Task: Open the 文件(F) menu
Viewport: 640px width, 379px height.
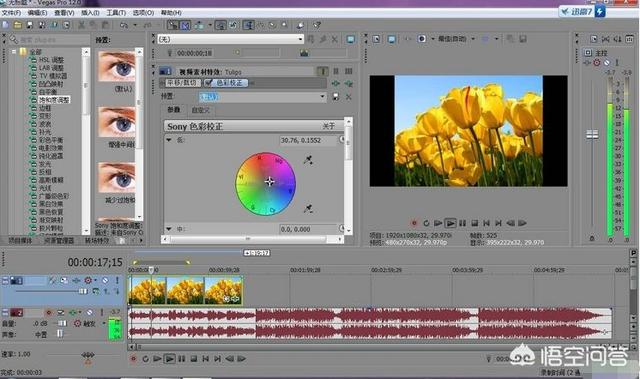Action: (x=11, y=13)
